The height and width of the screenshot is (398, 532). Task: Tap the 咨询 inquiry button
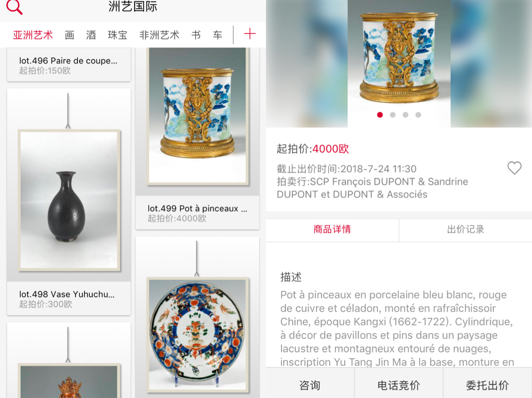pos(310,385)
